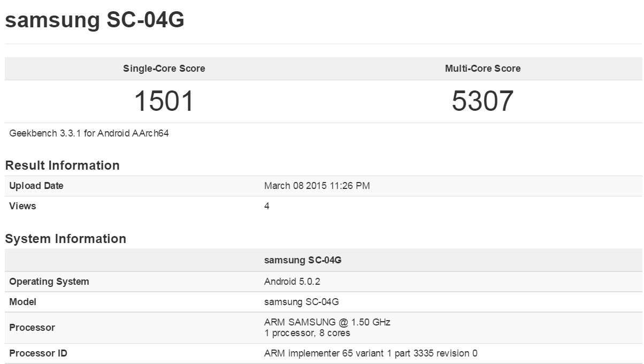Click the Geekbench 3.3.1 for Android AArch64 text
The width and height of the screenshot is (644, 364).
coord(89,133)
